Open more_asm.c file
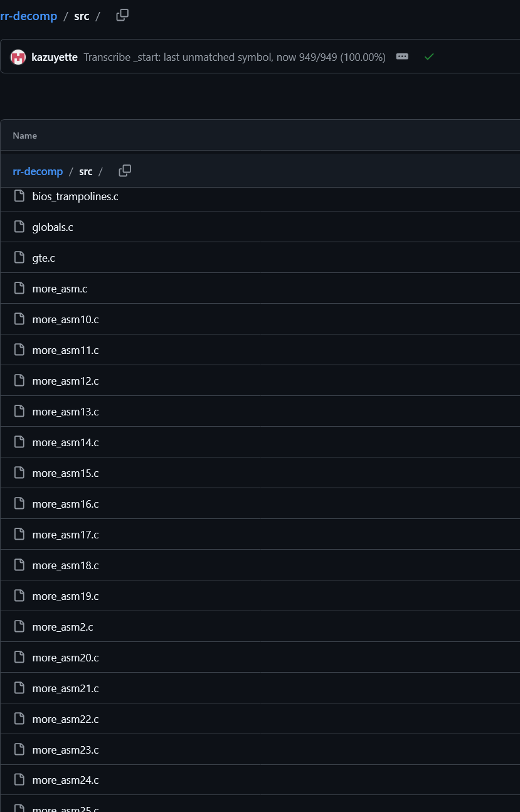Screen dimensions: 520x812 [60, 289]
